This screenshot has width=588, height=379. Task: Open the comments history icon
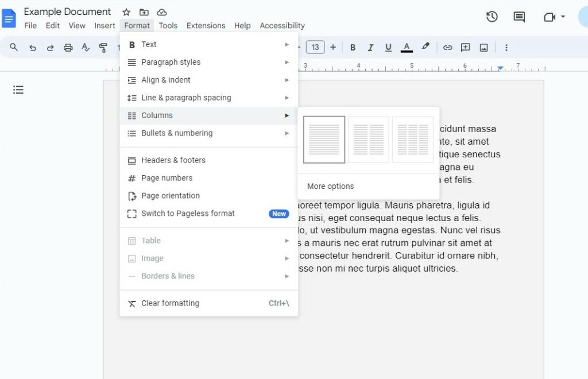519,17
